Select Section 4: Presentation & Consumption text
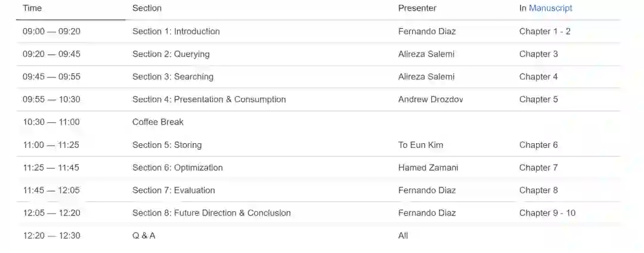The height and width of the screenshot is (253, 644). [209, 100]
